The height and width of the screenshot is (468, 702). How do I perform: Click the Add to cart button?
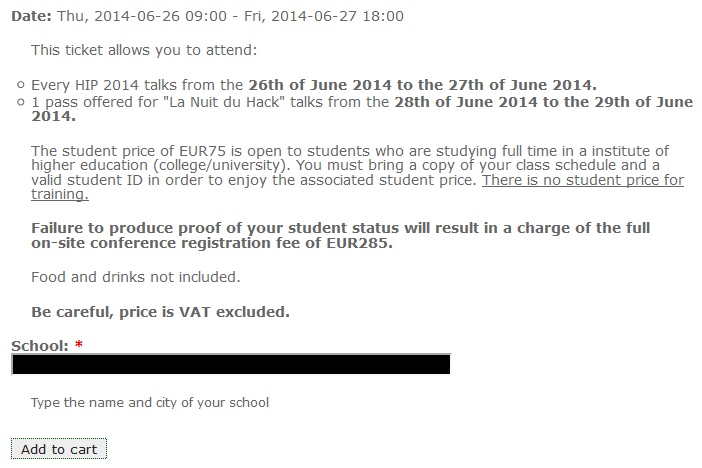pos(59,449)
